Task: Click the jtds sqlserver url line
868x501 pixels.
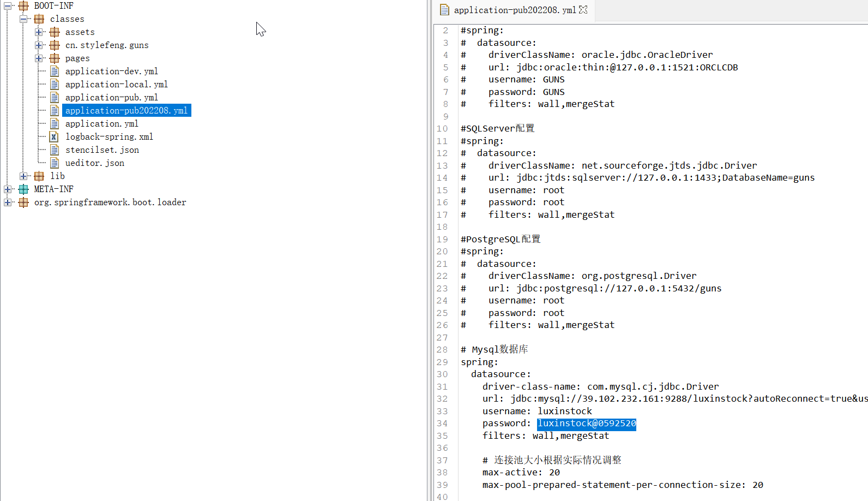Action: (x=638, y=178)
